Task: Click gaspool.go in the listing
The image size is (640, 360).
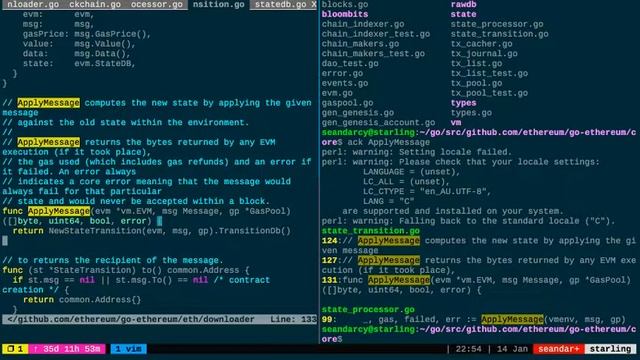Action: [x=347, y=103]
